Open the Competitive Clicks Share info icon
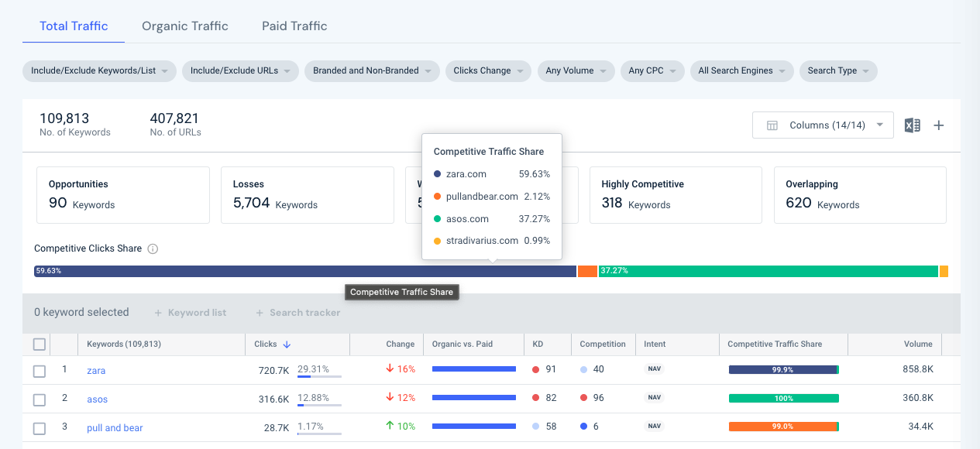 click(x=153, y=249)
